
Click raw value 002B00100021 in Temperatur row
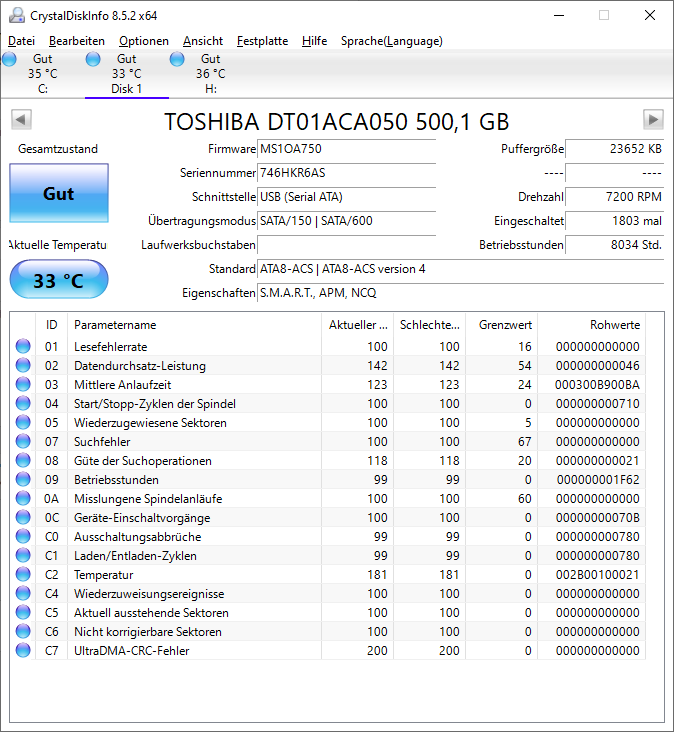click(x=597, y=575)
